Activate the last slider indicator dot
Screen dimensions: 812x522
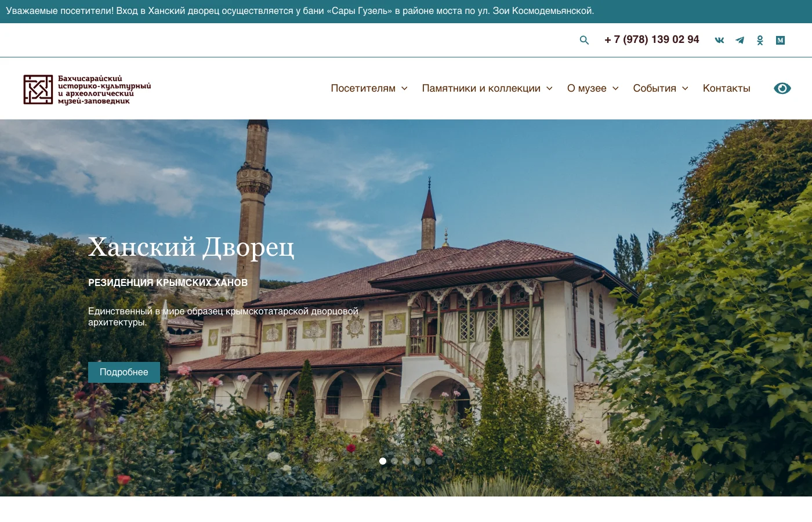point(429,461)
